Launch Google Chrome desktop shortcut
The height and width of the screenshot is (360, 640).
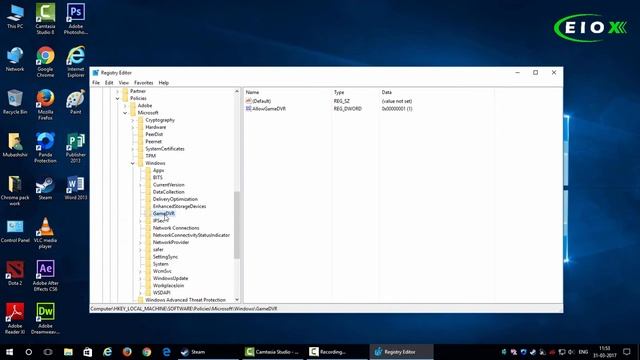click(x=45, y=61)
